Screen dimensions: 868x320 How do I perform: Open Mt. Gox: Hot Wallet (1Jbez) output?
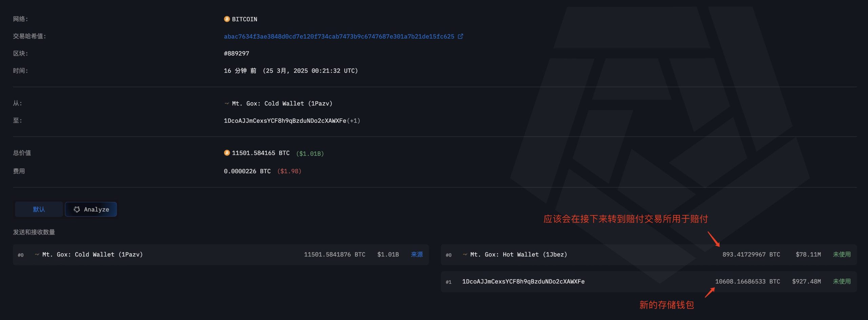pos(518,255)
